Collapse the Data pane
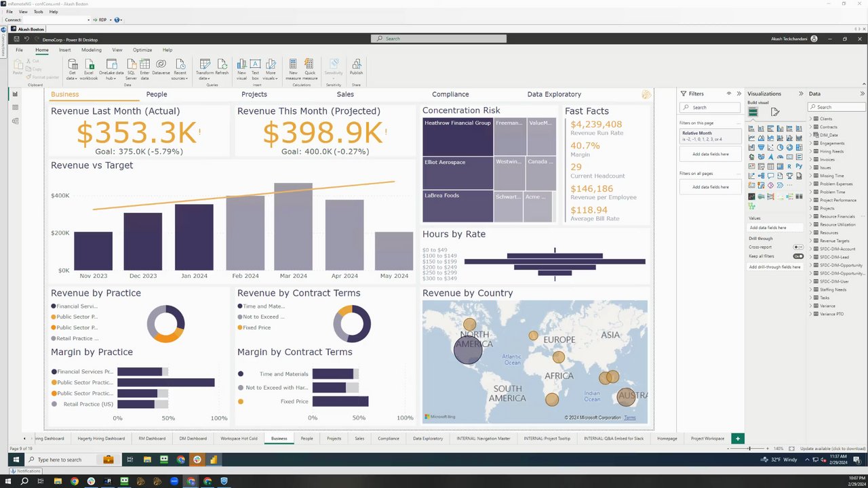868x488 pixels. pos(863,94)
